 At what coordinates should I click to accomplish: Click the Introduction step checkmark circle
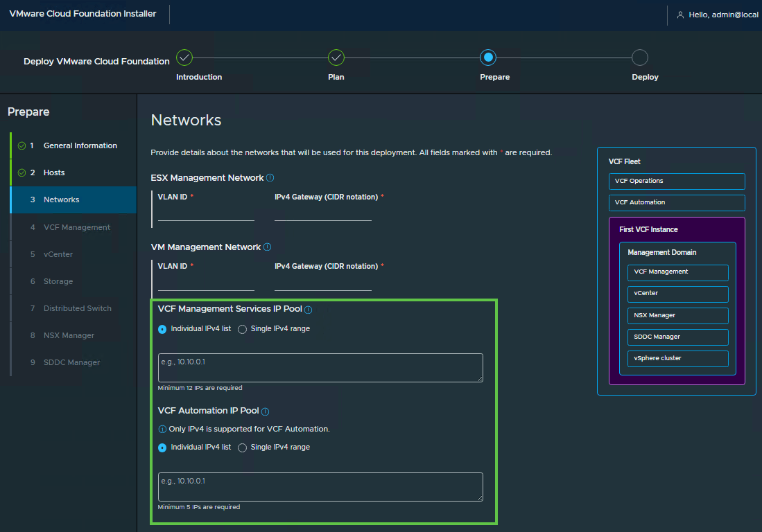coord(184,57)
